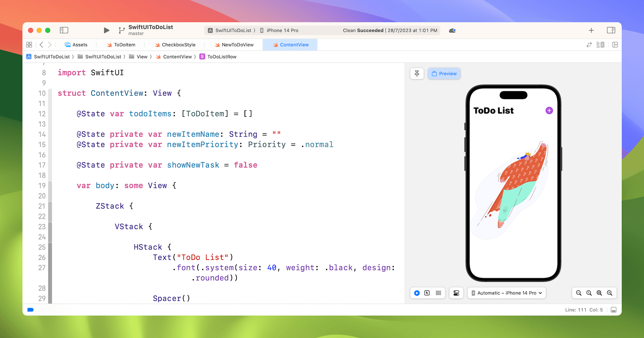Click the 'Spacer()' code line

[171, 298]
